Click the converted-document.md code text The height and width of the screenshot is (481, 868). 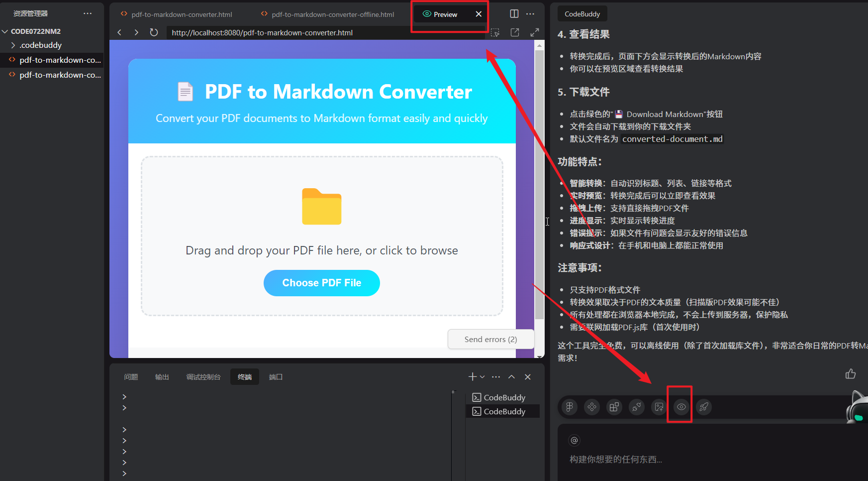673,139
